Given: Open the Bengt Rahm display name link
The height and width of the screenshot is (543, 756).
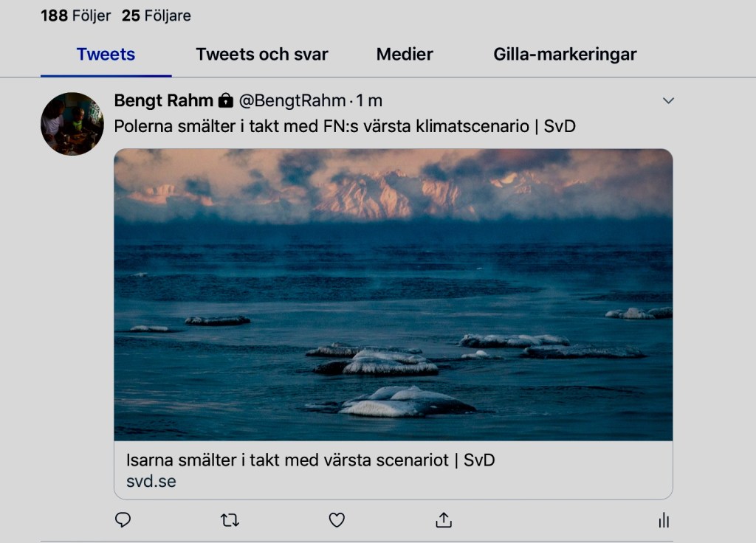Looking at the screenshot, I should tap(163, 101).
